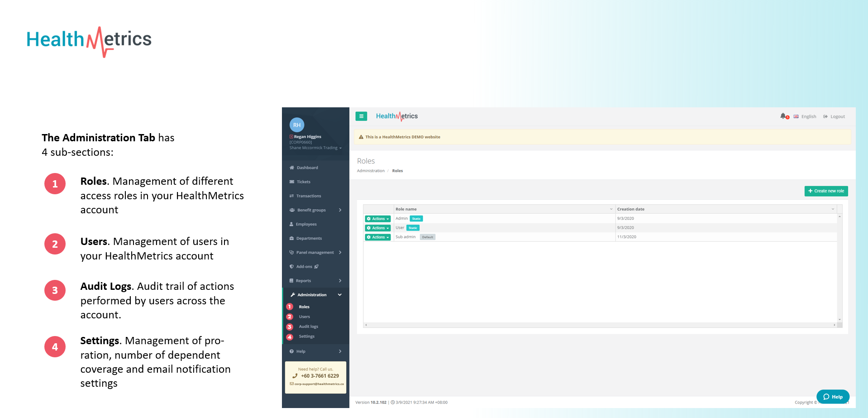Image resolution: width=868 pixels, height=418 pixels.
Task: Click the Departments briefcase icon
Action: click(x=292, y=238)
